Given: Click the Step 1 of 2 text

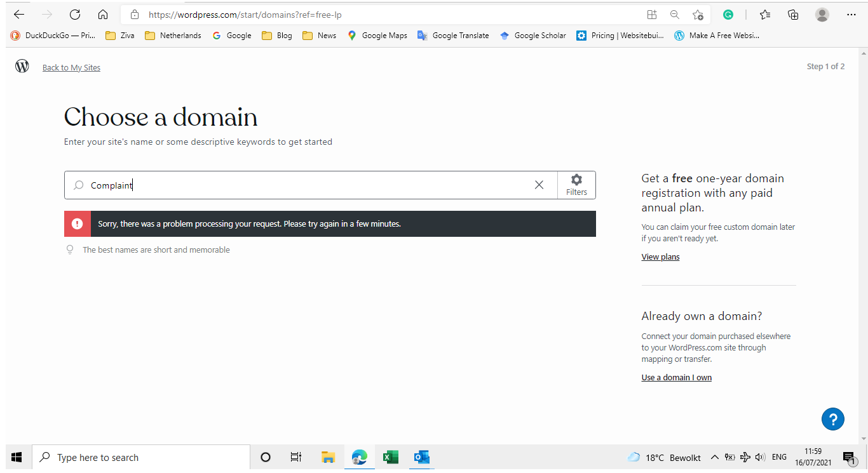Looking at the screenshot, I should click(x=825, y=67).
